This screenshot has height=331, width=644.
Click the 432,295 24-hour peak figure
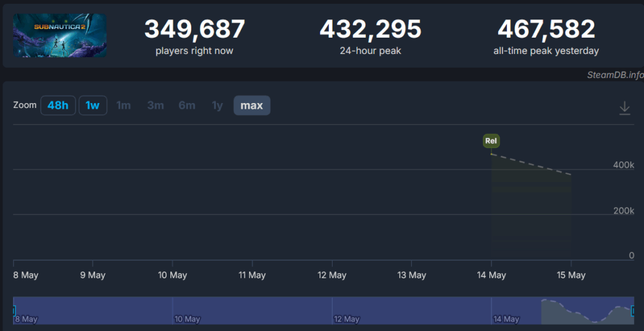pos(370,29)
